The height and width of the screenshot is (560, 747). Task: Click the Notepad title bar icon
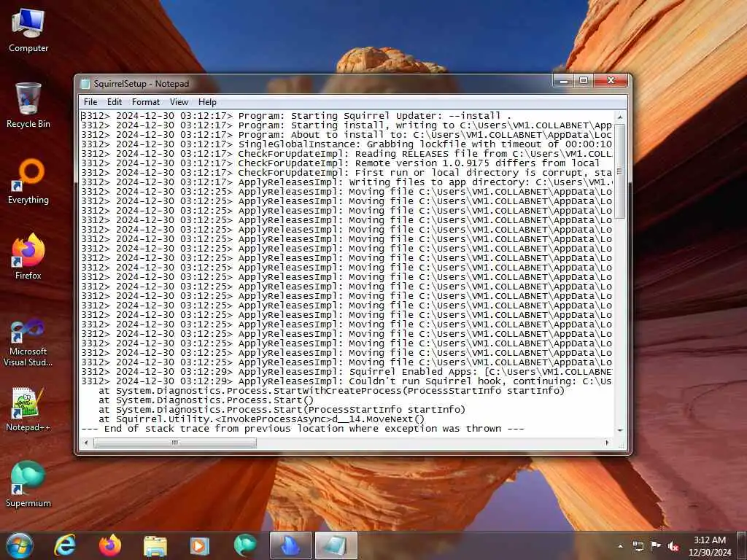point(85,84)
